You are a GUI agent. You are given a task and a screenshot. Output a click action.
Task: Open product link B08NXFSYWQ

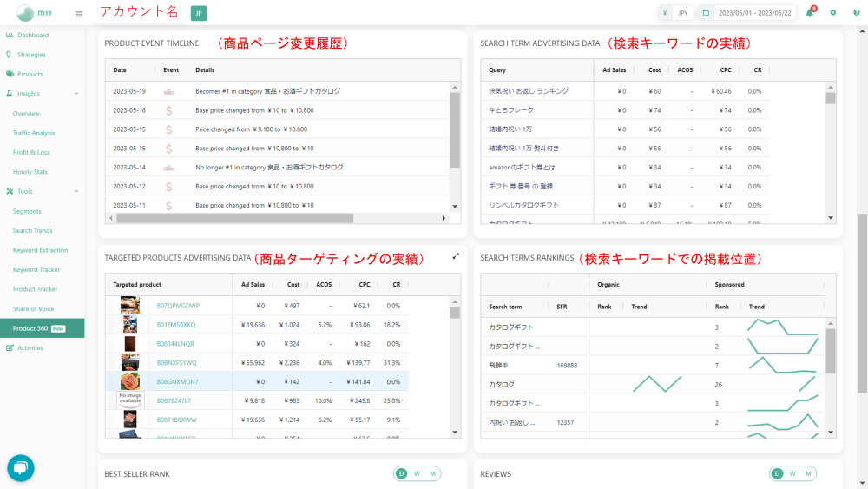pyautogui.click(x=177, y=362)
